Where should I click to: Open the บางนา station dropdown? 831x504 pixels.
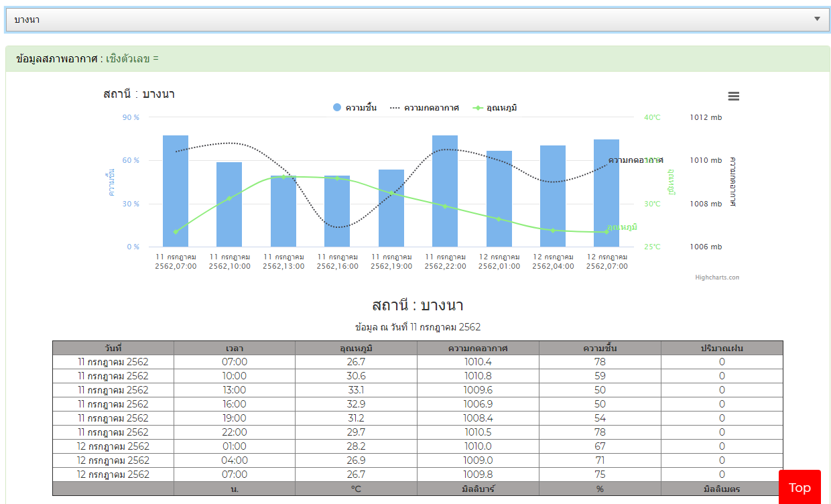point(415,19)
